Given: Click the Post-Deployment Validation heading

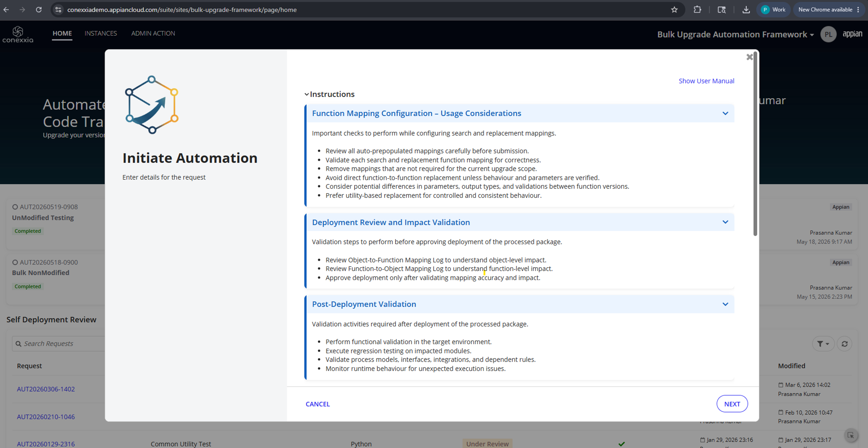Looking at the screenshot, I should pyautogui.click(x=364, y=304).
